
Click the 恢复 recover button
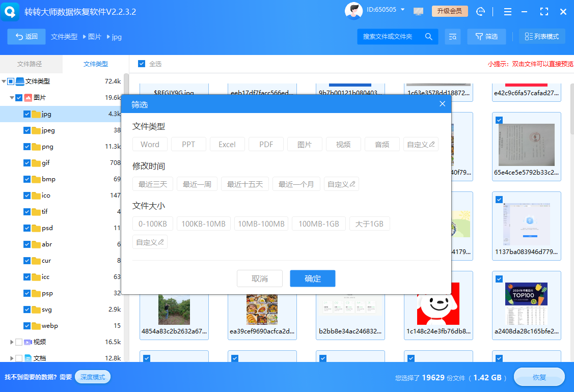coord(539,377)
